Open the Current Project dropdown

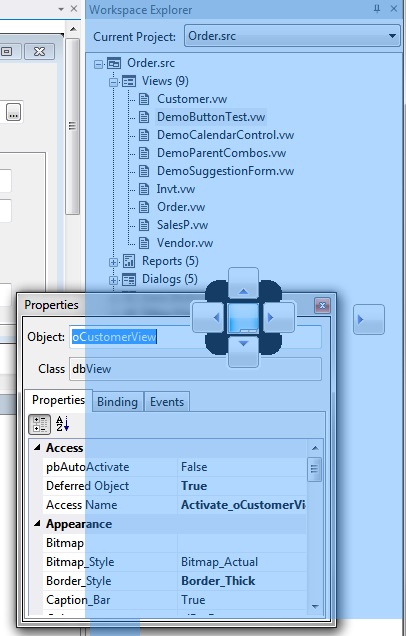click(x=292, y=36)
